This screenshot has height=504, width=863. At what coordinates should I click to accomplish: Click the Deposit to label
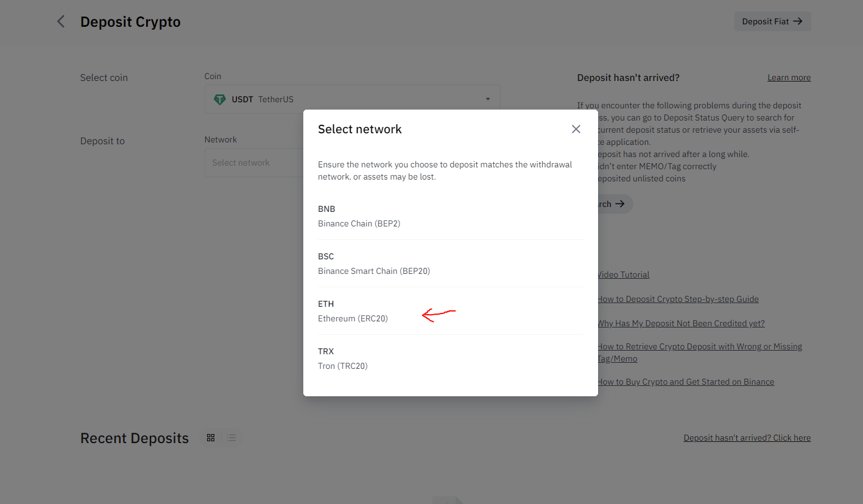[x=102, y=141]
